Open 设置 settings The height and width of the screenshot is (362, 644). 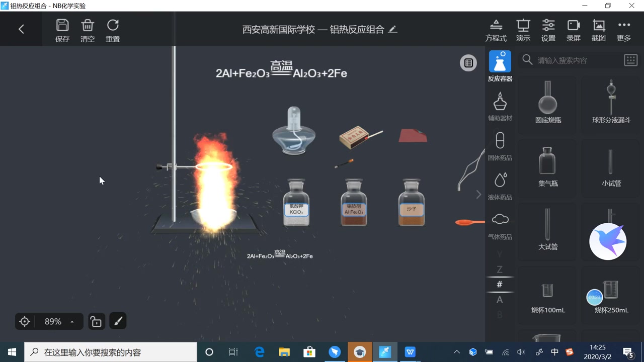548,31
